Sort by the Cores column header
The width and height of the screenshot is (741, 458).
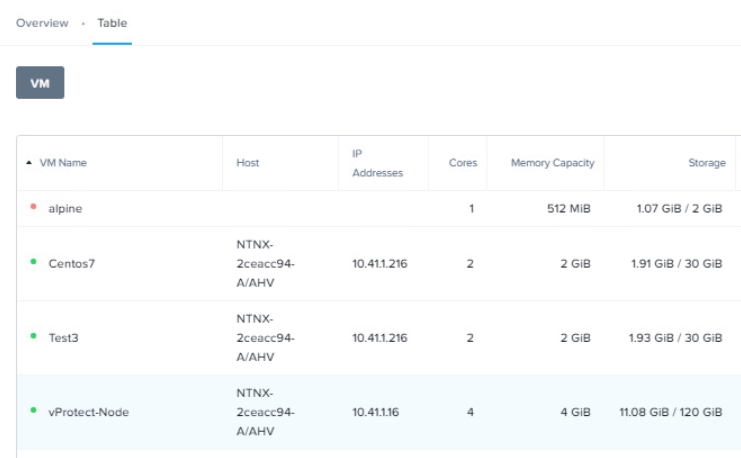[463, 163]
